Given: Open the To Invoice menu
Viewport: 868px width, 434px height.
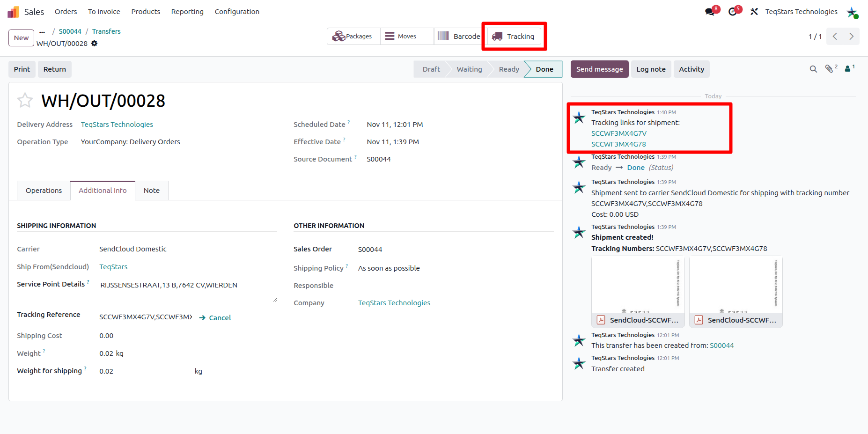Looking at the screenshot, I should [104, 12].
